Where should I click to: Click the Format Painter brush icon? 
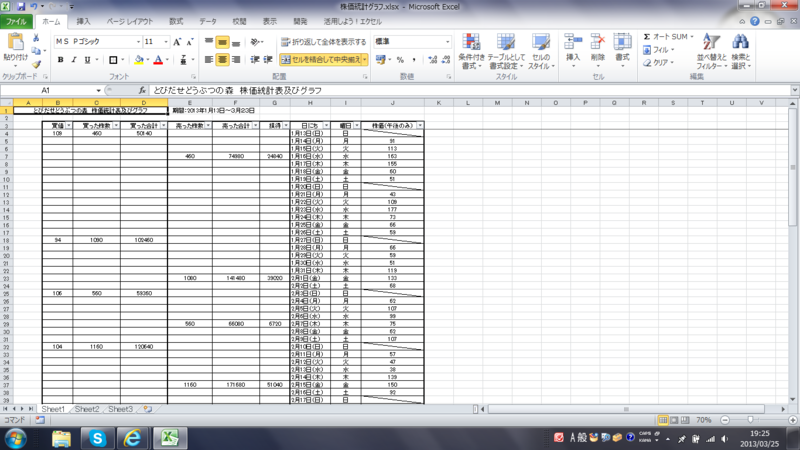[36, 64]
